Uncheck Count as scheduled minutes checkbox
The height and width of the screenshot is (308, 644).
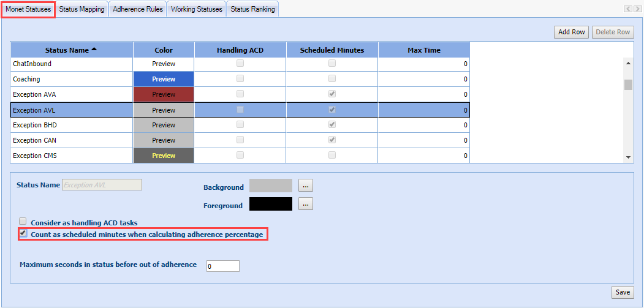pyautogui.click(x=23, y=233)
